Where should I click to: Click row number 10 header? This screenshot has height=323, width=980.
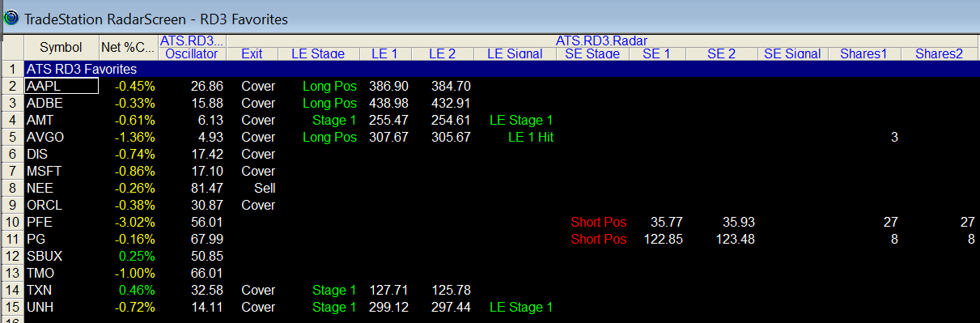(x=12, y=222)
